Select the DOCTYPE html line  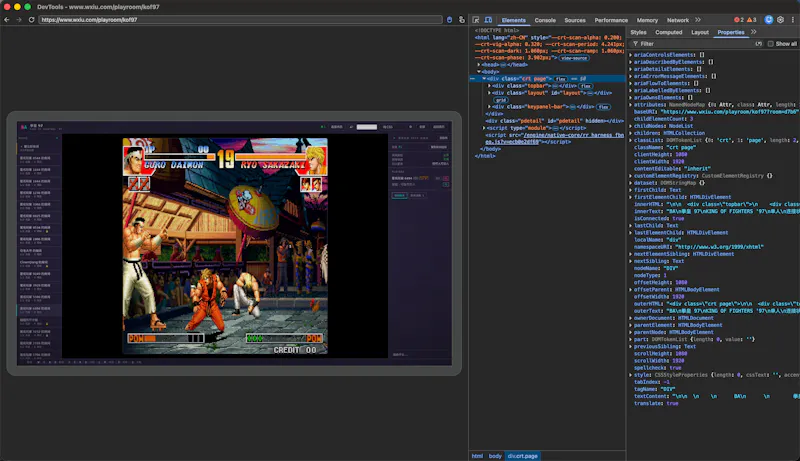(x=497, y=30)
